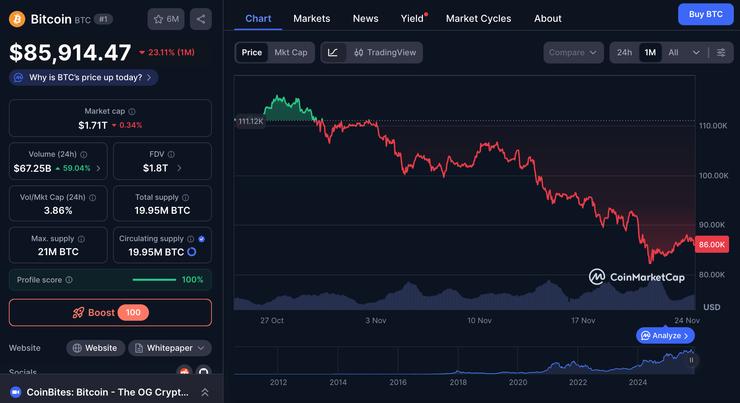Click the star watchlist button showing 6M
This screenshot has width=740, height=403.
[x=165, y=19]
